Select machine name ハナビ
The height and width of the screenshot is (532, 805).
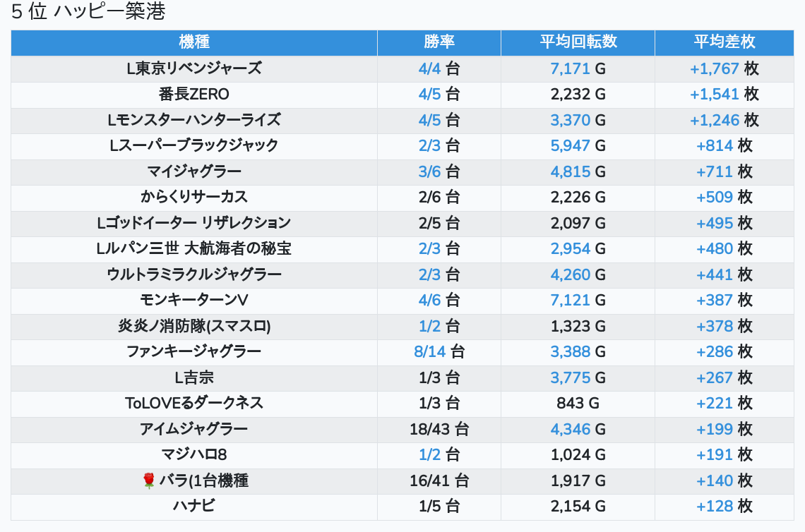(194, 507)
